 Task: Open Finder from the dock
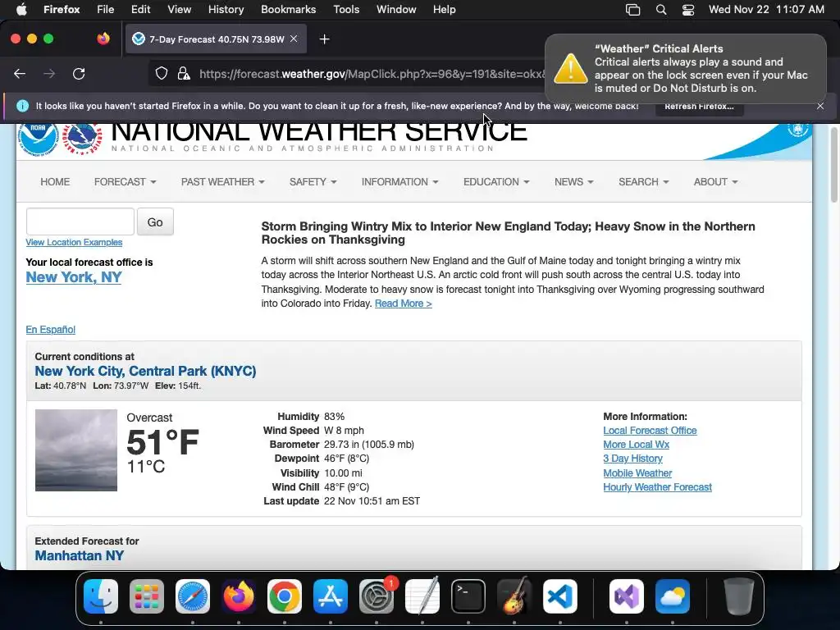[101, 596]
